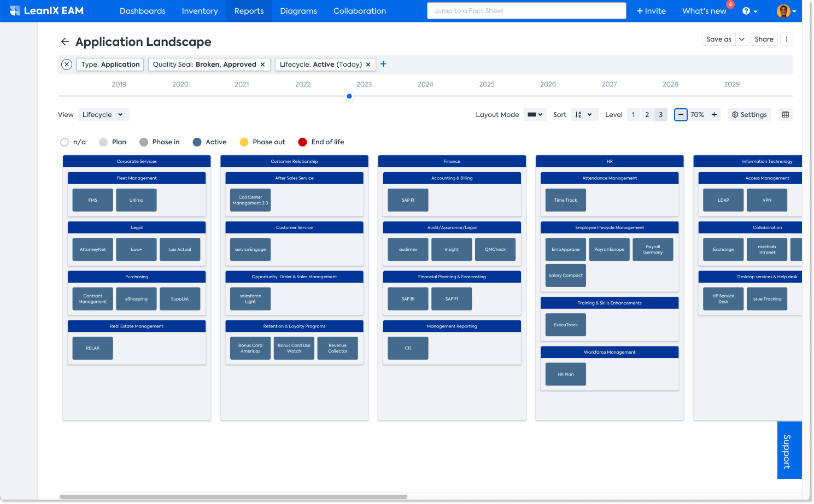Click the Type: Application filter chip
814x504 pixels.
[x=110, y=65]
